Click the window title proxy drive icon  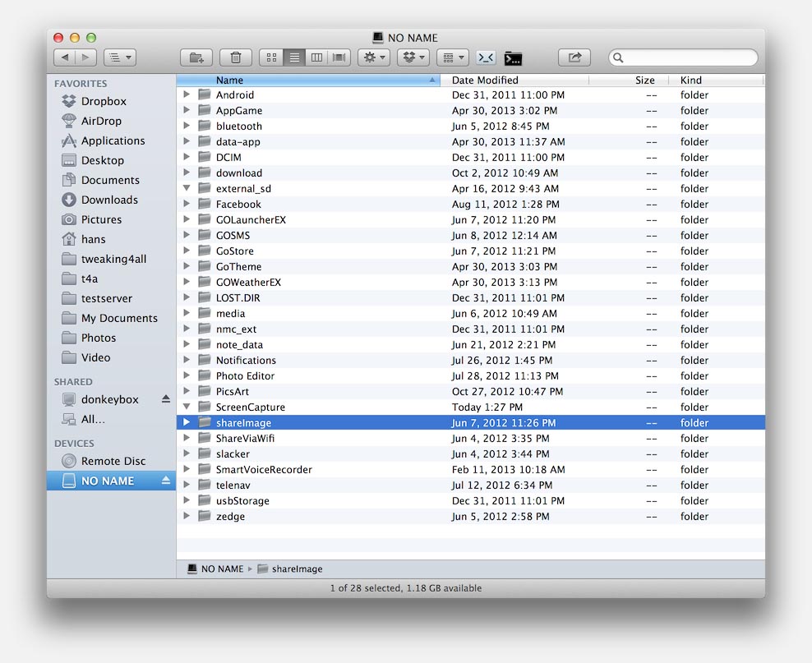(x=378, y=37)
